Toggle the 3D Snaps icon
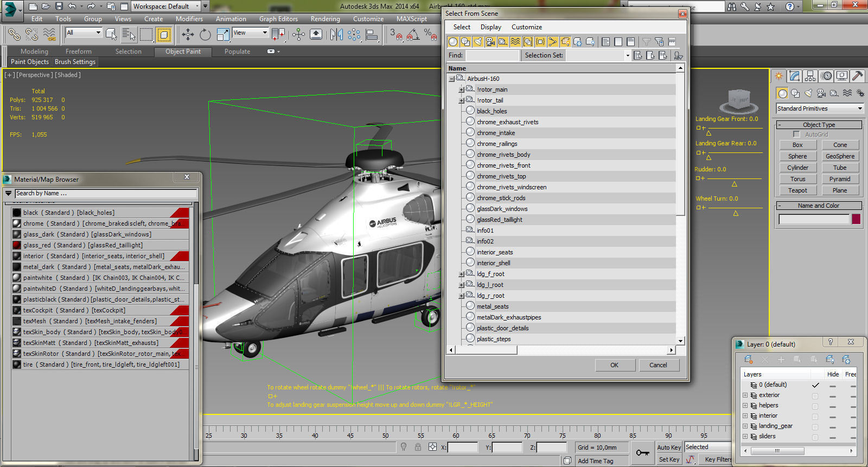This screenshot has height=467, width=868. point(396,35)
